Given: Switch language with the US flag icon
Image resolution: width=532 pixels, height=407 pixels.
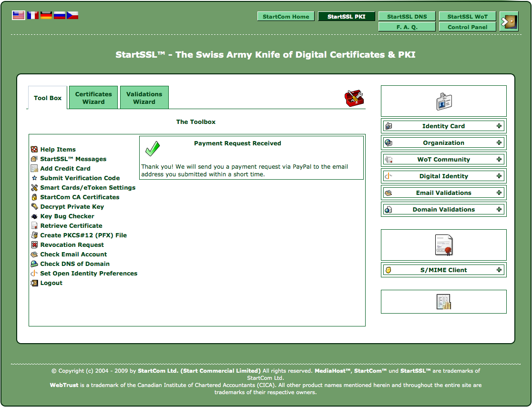Looking at the screenshot, I should [19, 15].
